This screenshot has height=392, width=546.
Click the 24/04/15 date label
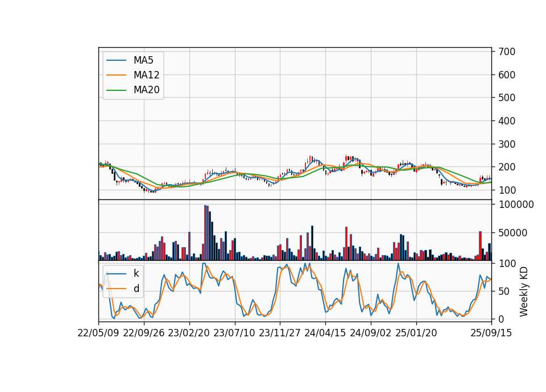click(325, 333)
